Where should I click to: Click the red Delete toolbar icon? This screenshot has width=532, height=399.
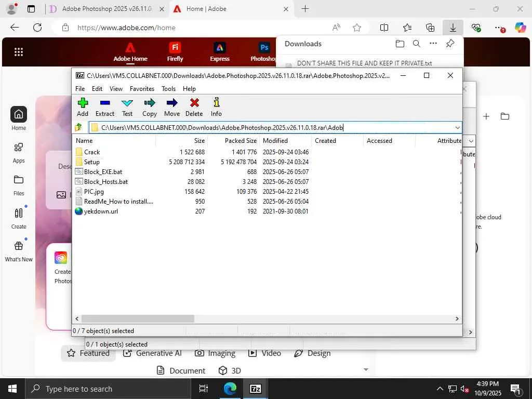click(x=194, y=107)
